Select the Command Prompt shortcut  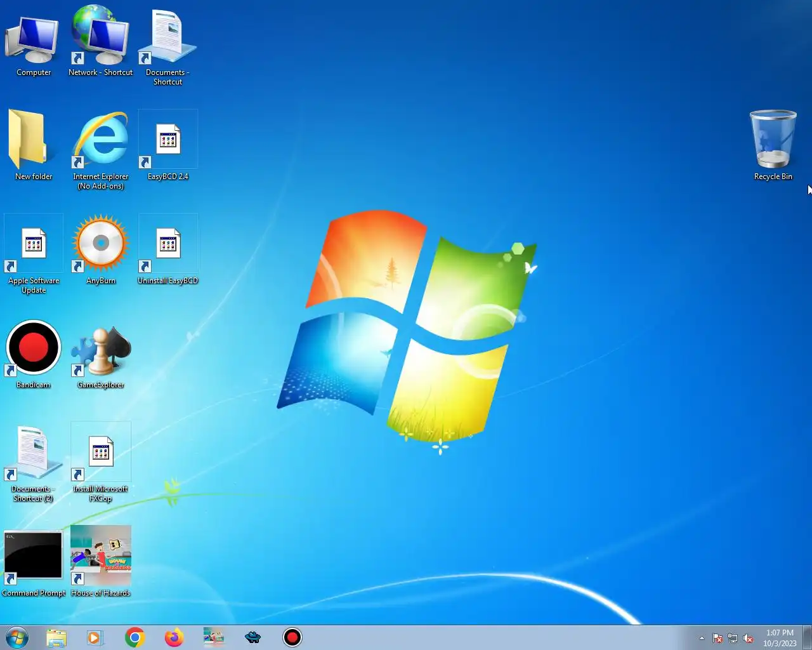coord(33,564)
